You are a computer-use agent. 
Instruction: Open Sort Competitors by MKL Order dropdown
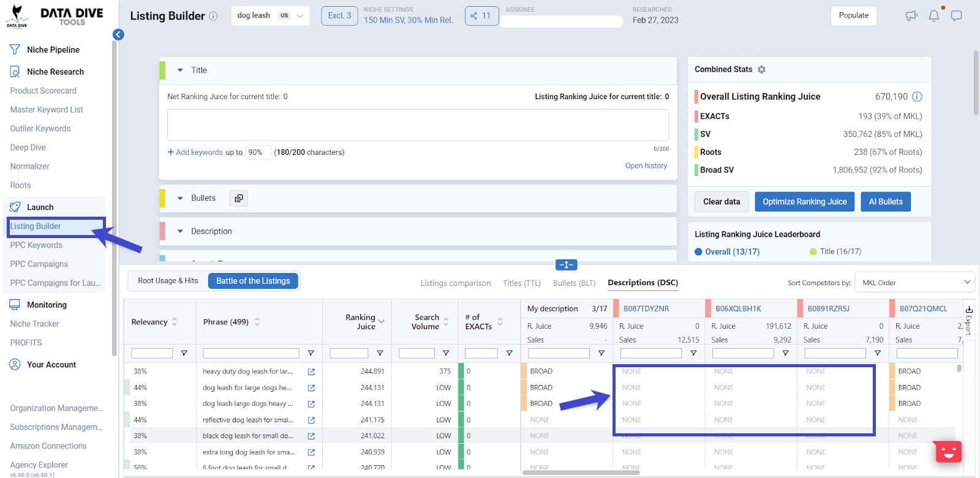click(x=914, y=283)
